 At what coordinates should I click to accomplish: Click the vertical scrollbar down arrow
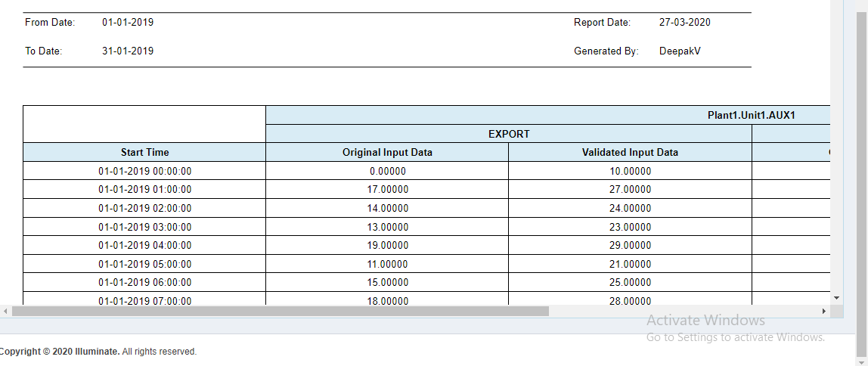(836, 298)
